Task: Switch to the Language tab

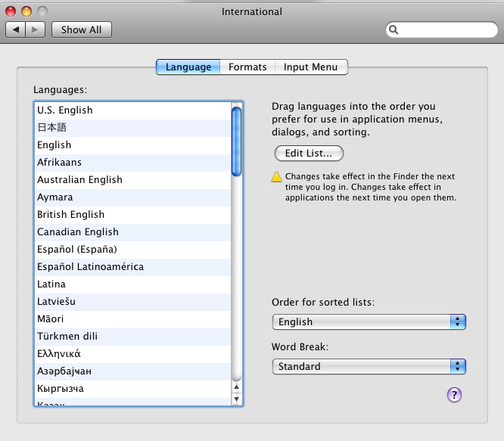Action: click(x=188, y=67)
